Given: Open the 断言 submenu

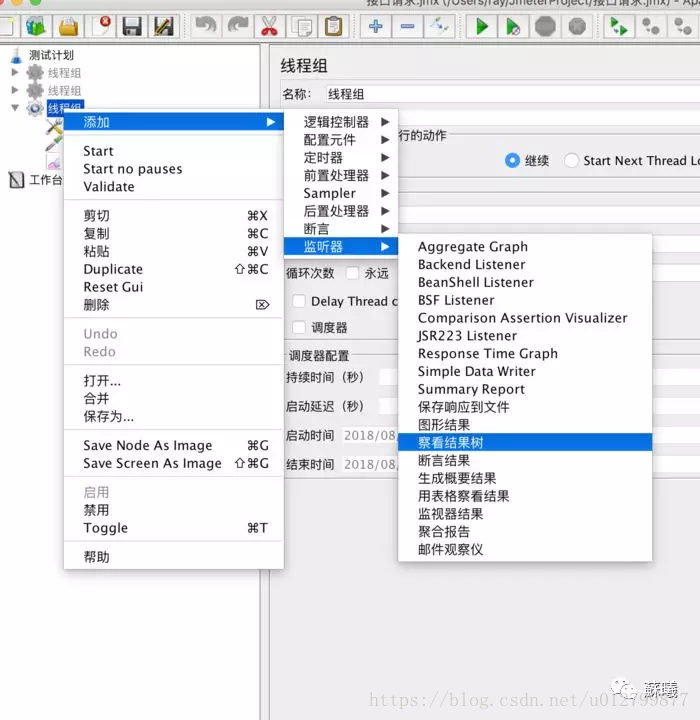Looking at the screenshot, I should (341, 229).
